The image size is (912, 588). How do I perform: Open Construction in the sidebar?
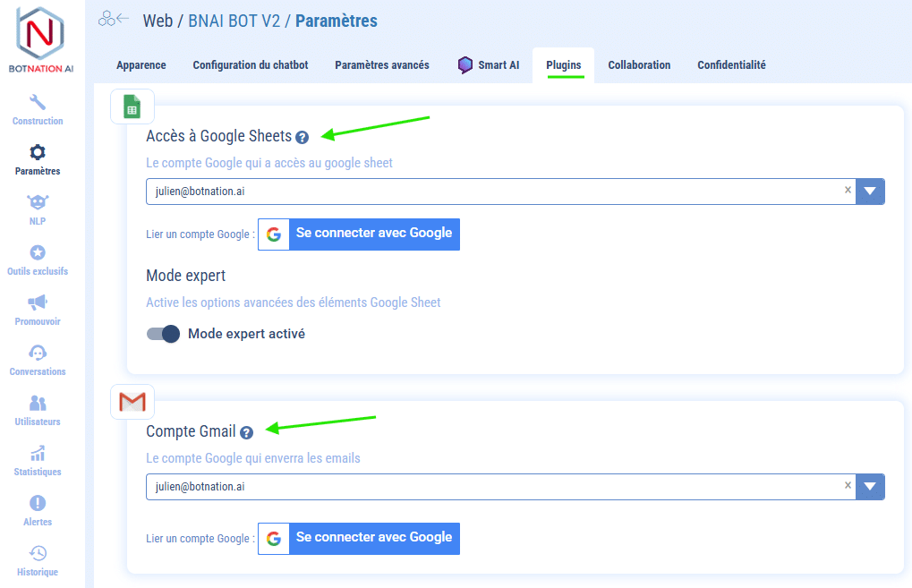pyautogui.click(x=38, y=109)
